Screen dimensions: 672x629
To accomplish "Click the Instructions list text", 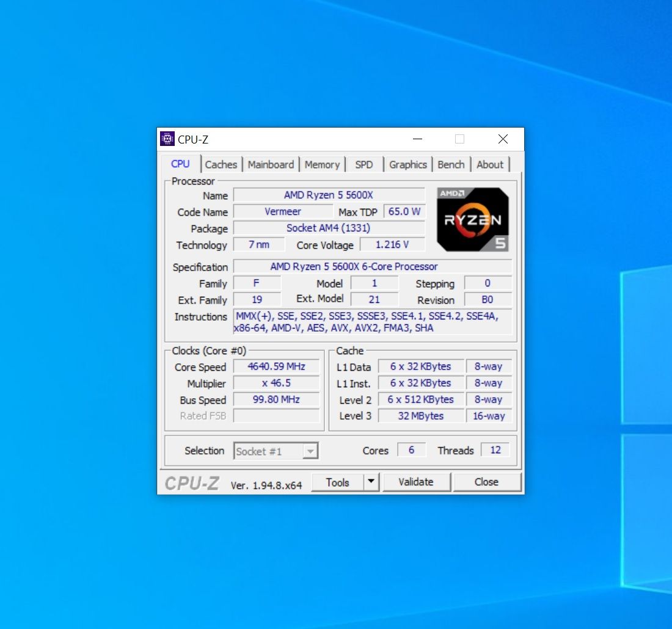I will 373,322.
